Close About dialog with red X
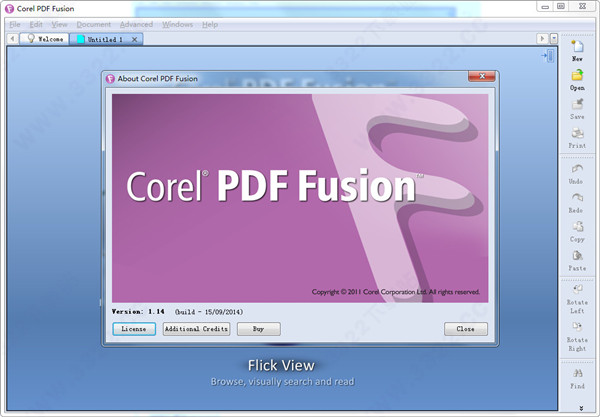The height and width of the screenshot is (417, 600). pos(482,76)
